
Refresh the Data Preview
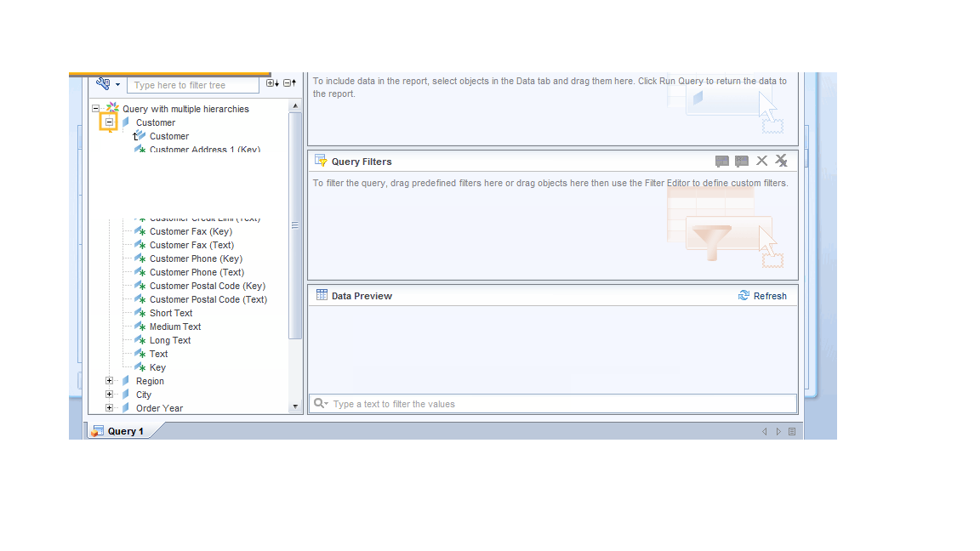pyautogui.click(x=763, y=295)
